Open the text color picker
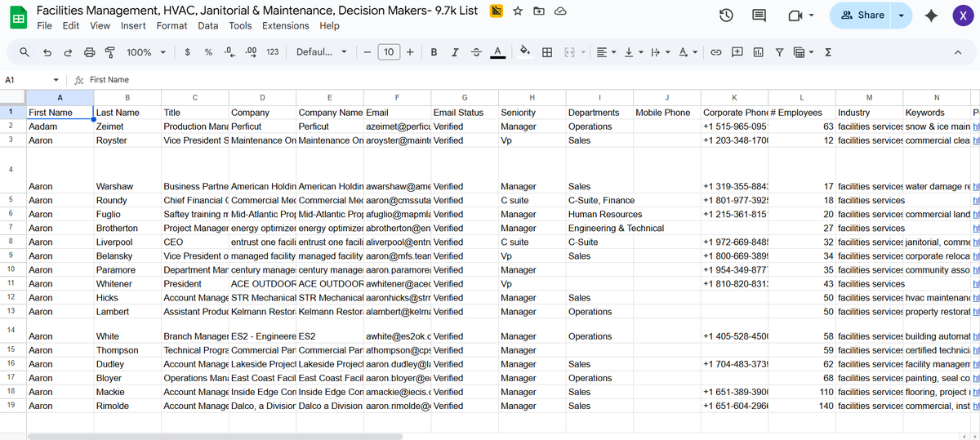 (x=497, y=52)
